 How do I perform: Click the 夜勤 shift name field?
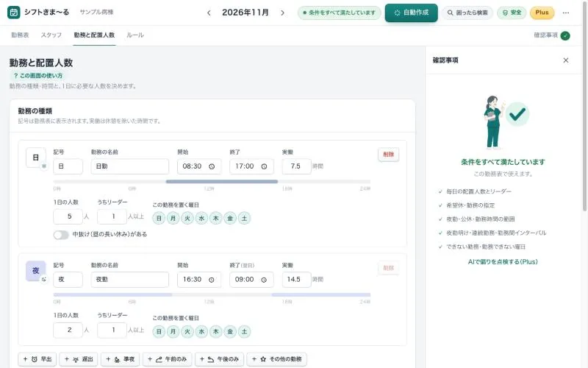130,280
